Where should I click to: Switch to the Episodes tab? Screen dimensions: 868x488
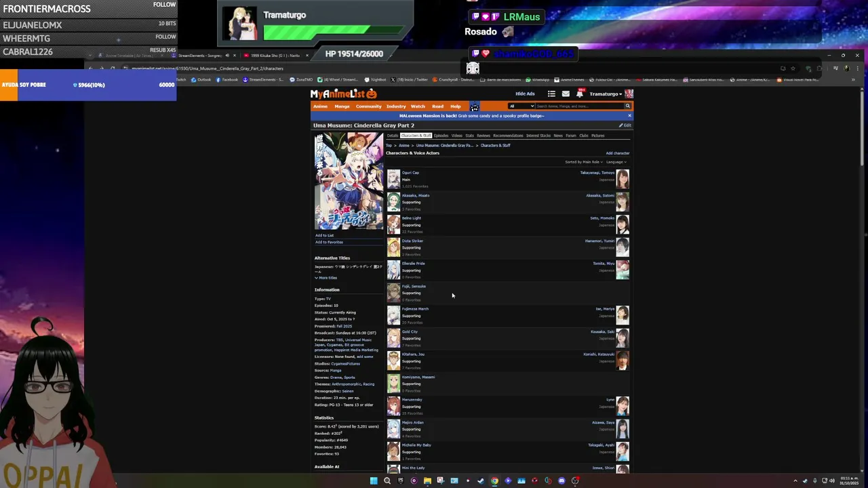441,136
